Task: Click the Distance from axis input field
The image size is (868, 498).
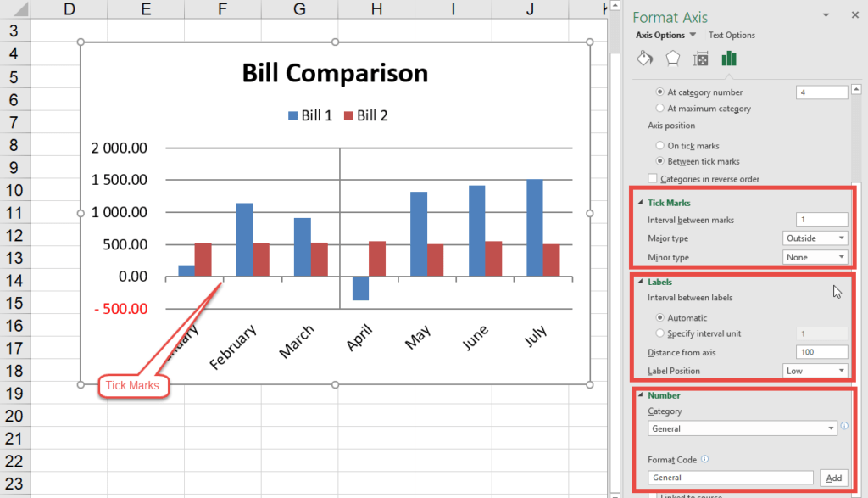Action: click(x=820, y=352)
